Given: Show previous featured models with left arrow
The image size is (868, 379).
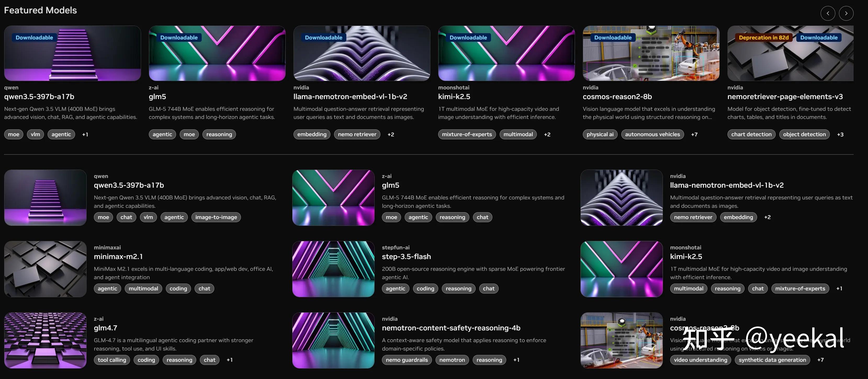Looking at the screenshot, I should click(827, 14).
